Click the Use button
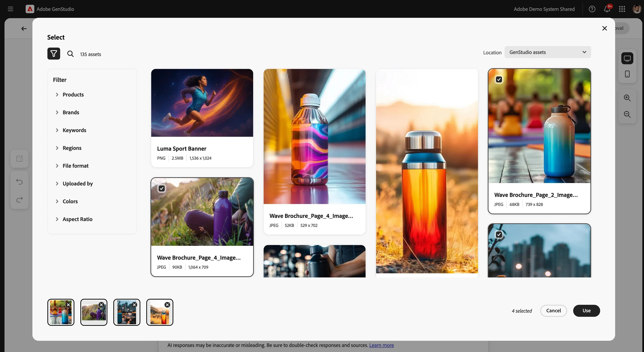644x352 pixels. coord(586,310)
